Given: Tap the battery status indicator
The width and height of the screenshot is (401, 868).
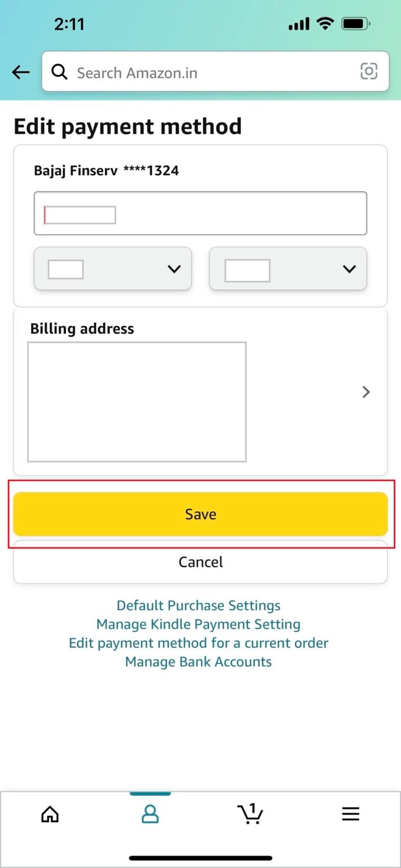Looking at the screenshot, I should tap(355, 24).
